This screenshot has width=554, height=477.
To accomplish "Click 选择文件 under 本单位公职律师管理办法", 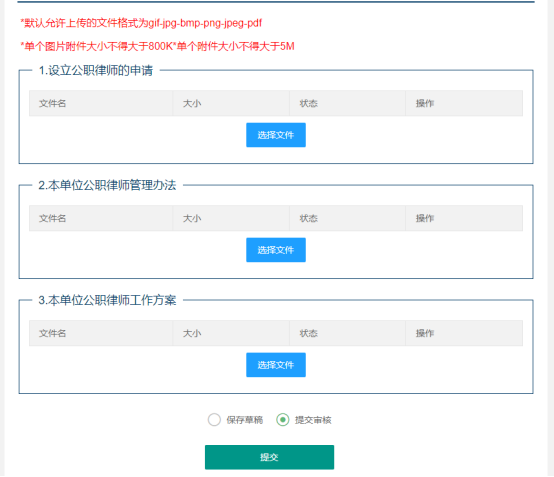I will (x=276, y=250).
